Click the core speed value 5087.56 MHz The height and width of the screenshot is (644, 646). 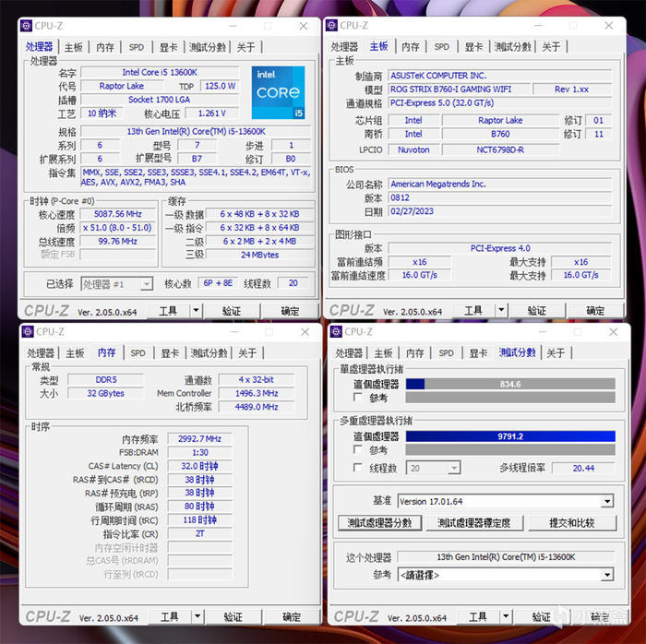point(118,214)
